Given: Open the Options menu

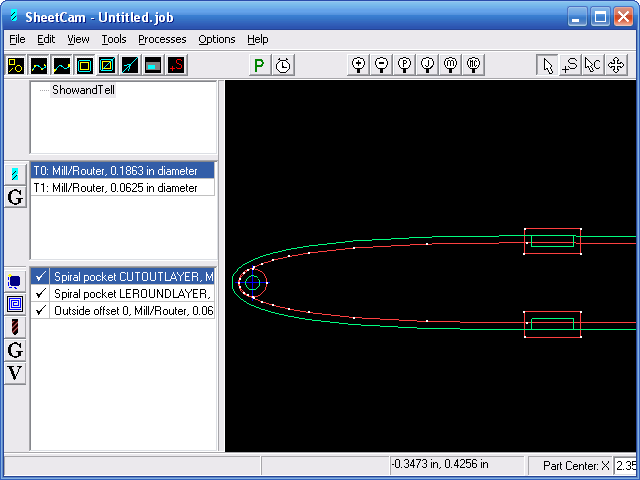Looking at the screenshot, I should tap(217, 40).
